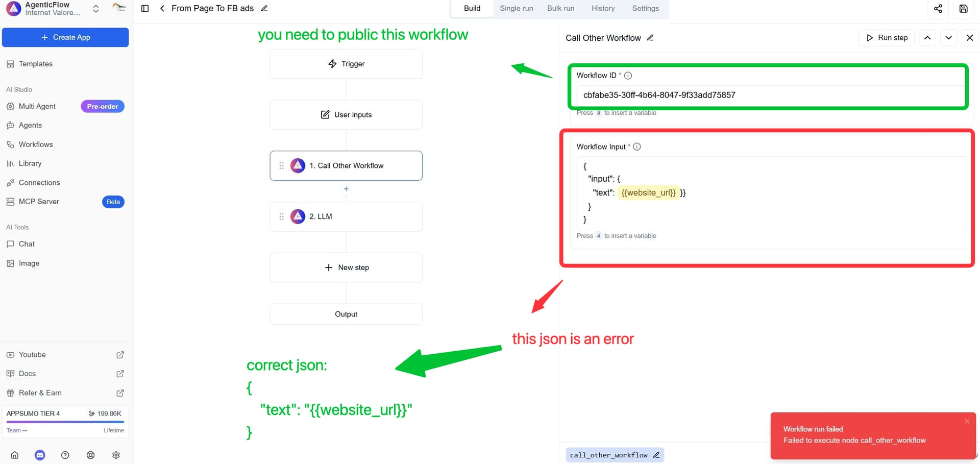Screen dimensions: 980x464
Task: Click the Youtube external arrow icon
Action: point(120,355)
